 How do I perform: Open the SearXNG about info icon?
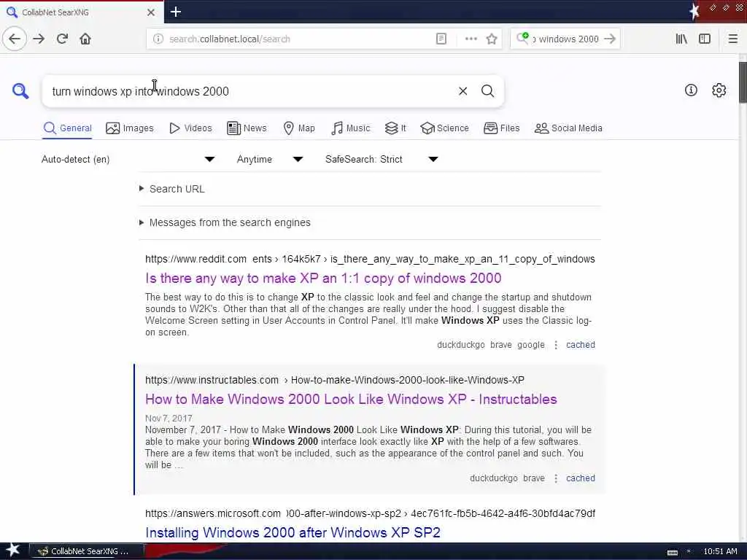point(691,90)
